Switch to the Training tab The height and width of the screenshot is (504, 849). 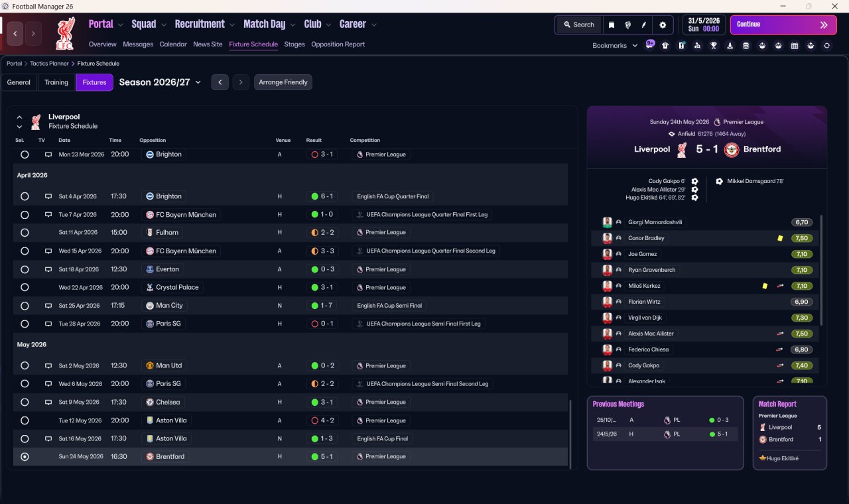(56, 82)
